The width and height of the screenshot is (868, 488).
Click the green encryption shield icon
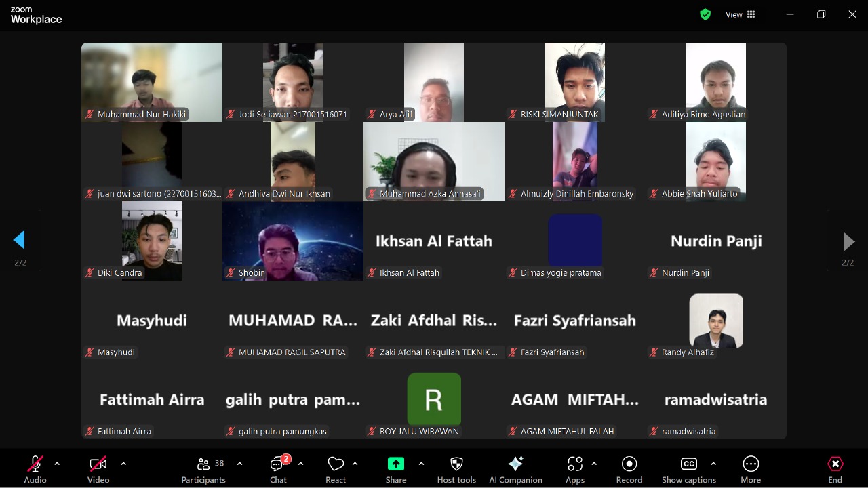(x=705, y=14)
